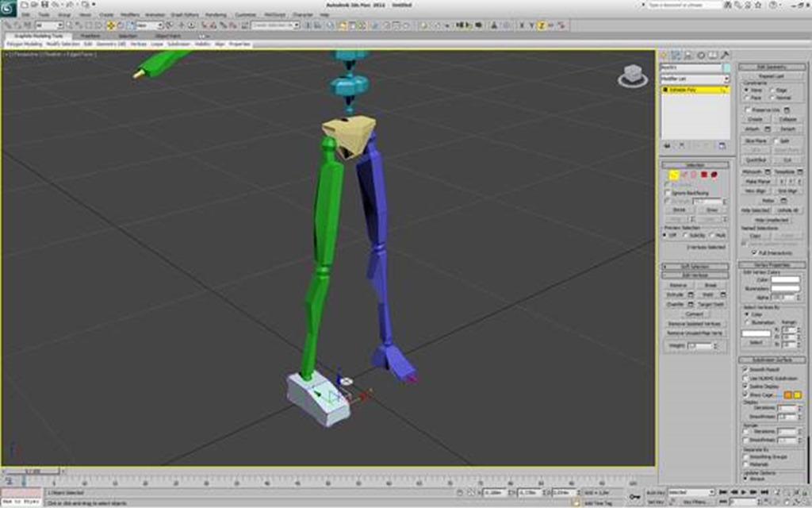Open the Utilities command panel tab
This screenshot has height=508, width=812.
pos(725,56)
